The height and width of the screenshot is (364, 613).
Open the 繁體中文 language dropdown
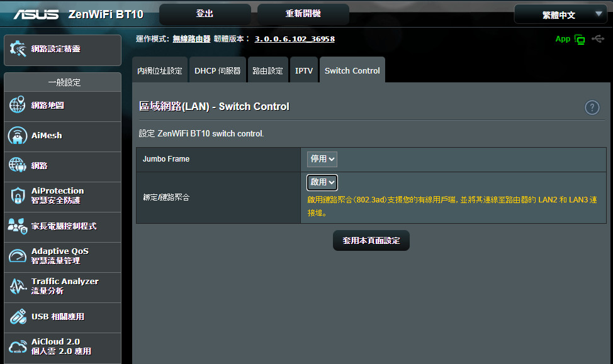point(561,15)
